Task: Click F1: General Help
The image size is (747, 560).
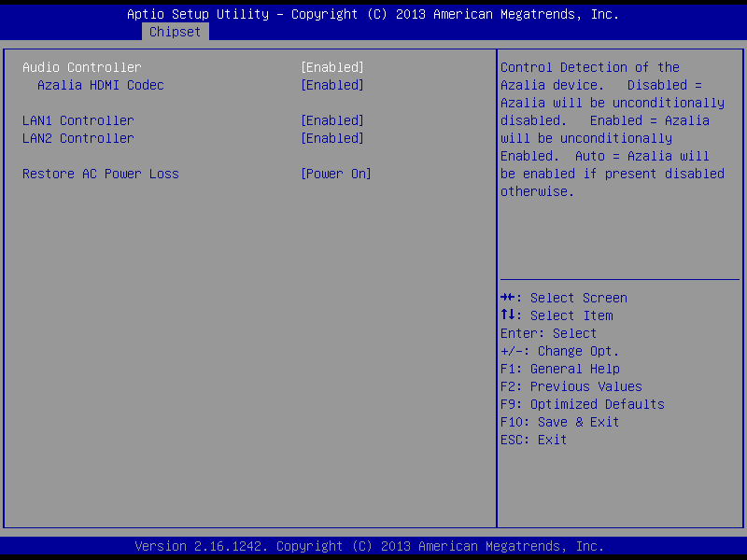Action: [559, 369]
